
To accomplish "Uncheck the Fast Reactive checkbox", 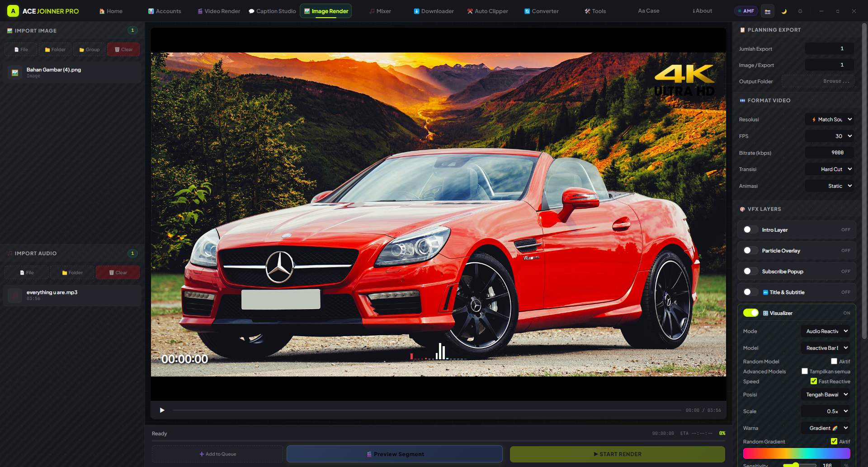I will 814,381.
